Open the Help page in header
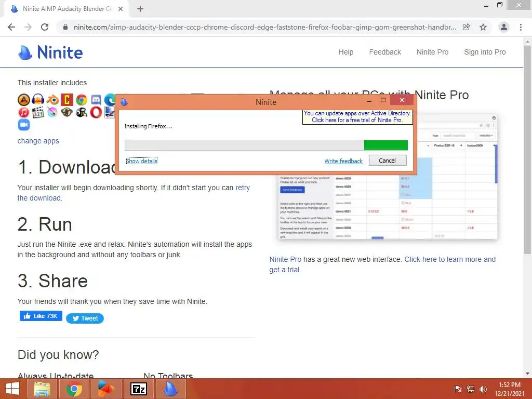Image resolution: width=532 pixels, height=399 pixels. [345, 52]
